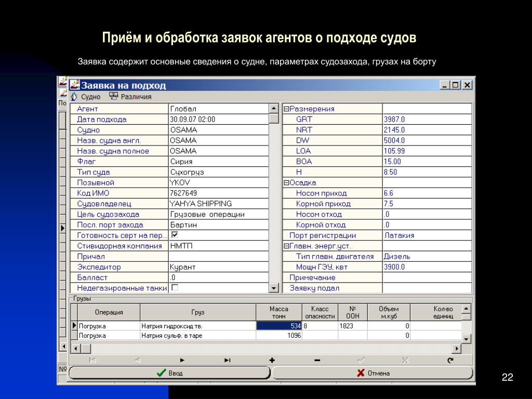This screenshot has height=399, width=532.
Task: Select Тип суда value Сухогруз
Action: pos(219,172)
